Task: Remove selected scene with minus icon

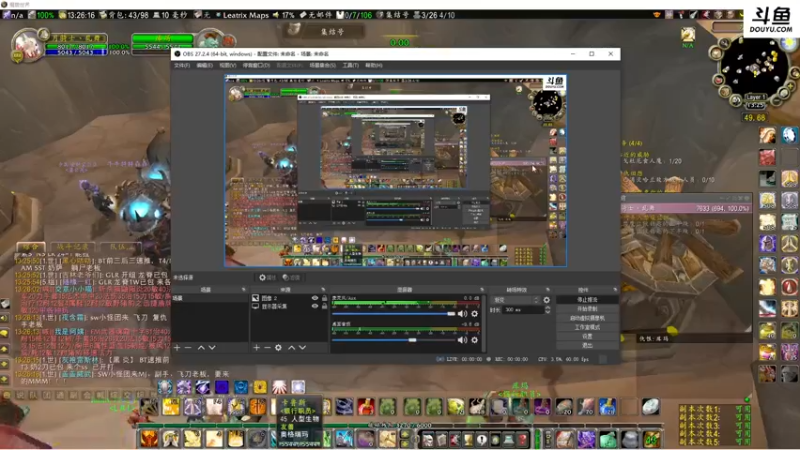Action: click(x=188, y=347)
